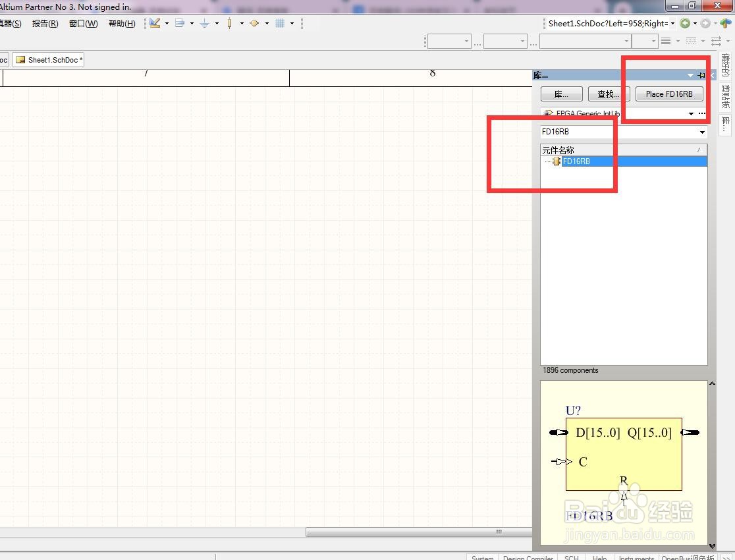Viewport: 735px width, 560px height.
Task: Click the Place FD16RB button
Action: point(669,94)
